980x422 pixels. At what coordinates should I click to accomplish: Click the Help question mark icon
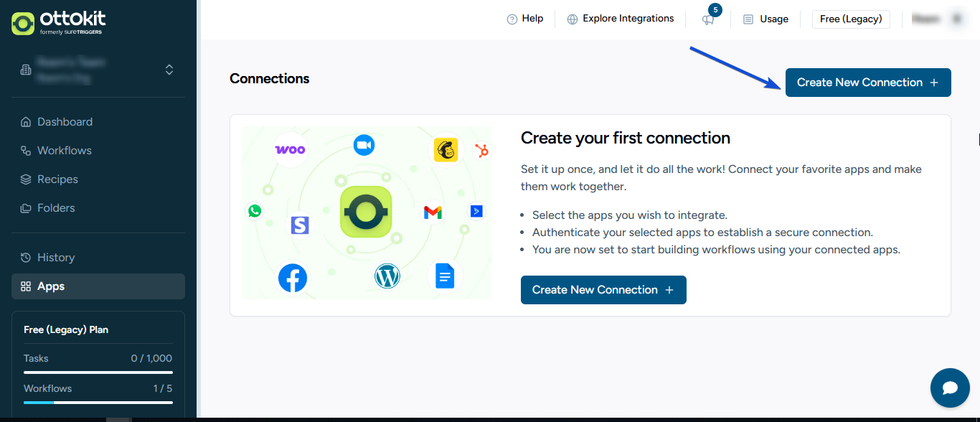point(512,19)
